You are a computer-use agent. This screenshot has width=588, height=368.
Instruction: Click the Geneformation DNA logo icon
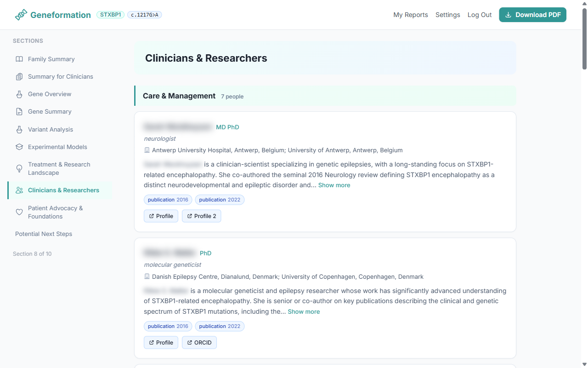[20, 14]
